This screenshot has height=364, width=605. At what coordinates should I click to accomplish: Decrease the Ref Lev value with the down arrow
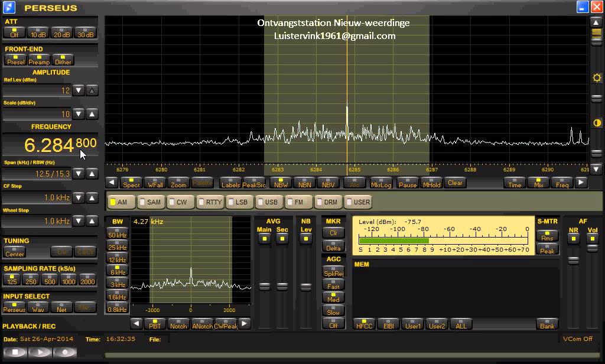click(79, 90)
